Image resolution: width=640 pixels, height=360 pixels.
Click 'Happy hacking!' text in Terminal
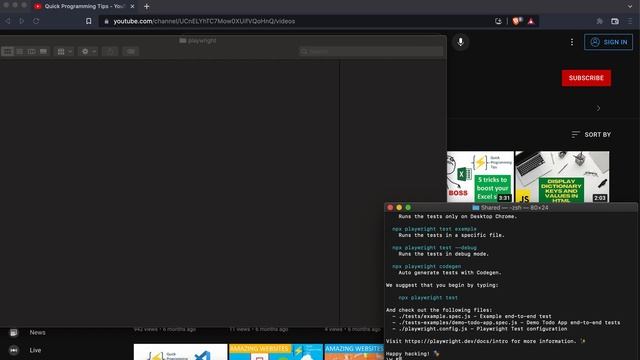coord(408,354)
